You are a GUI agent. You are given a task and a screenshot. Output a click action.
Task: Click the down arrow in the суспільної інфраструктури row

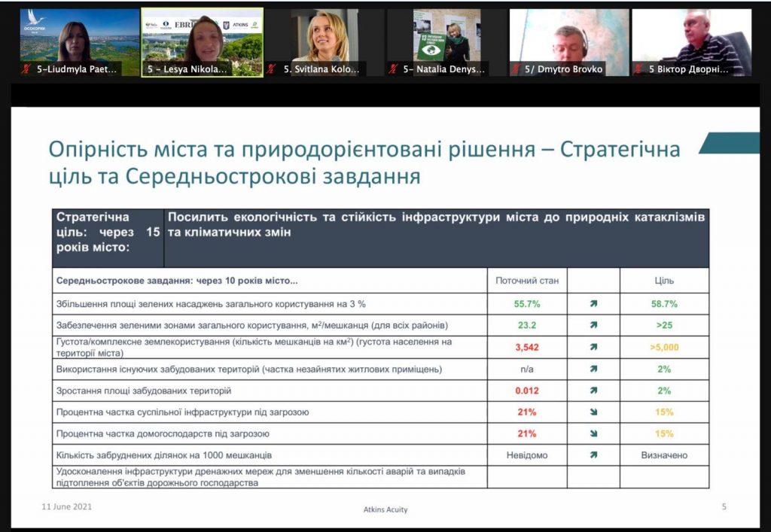coord(593,412)
